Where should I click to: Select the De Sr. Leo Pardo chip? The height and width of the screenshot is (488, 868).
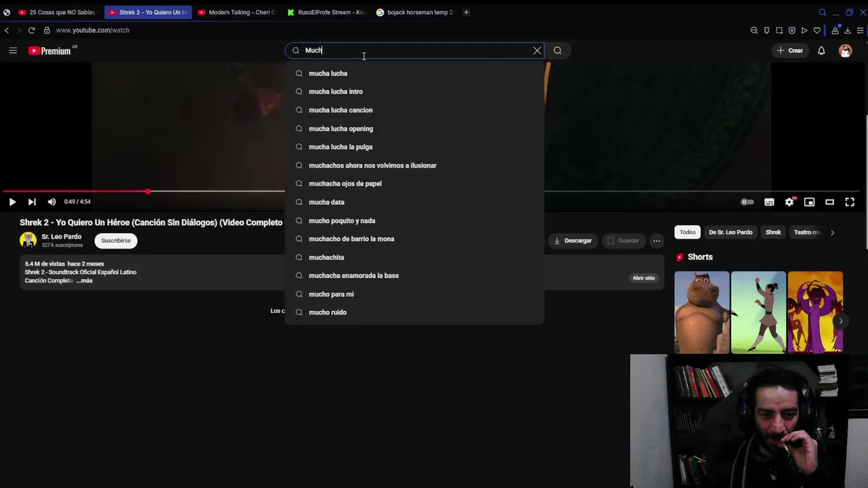coord(730,232)
